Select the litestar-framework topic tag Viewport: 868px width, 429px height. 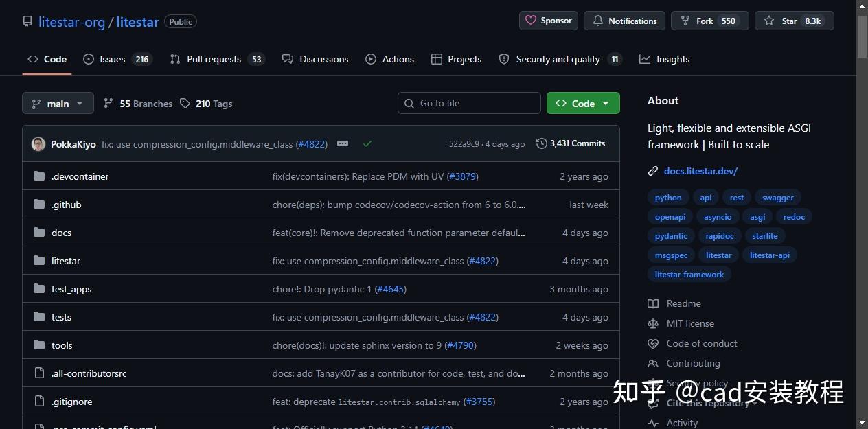pyautogui.click(x=689, y=275)
